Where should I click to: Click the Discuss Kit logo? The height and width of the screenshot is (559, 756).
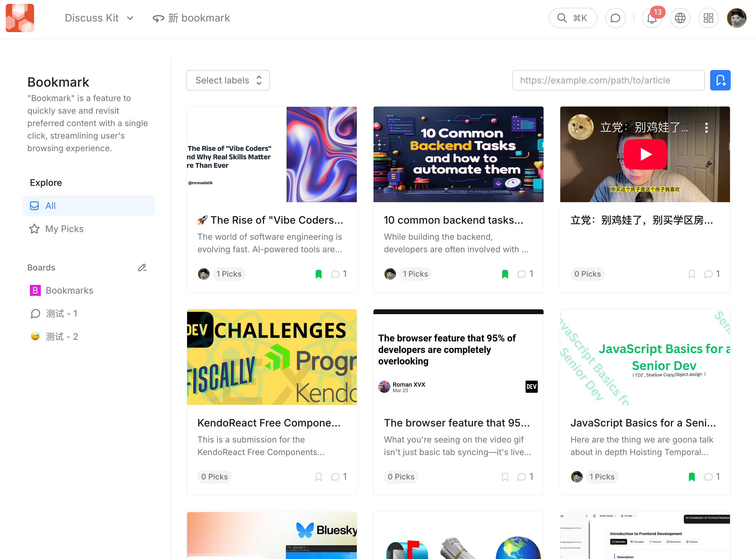click(20, 18)
